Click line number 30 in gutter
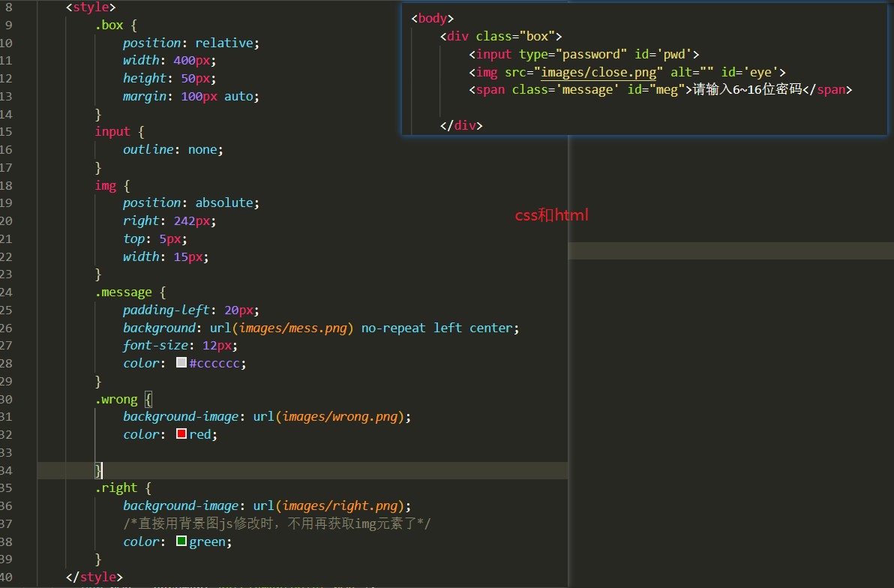The width and height of the screenshot is (894, 588). pos(6,399)
